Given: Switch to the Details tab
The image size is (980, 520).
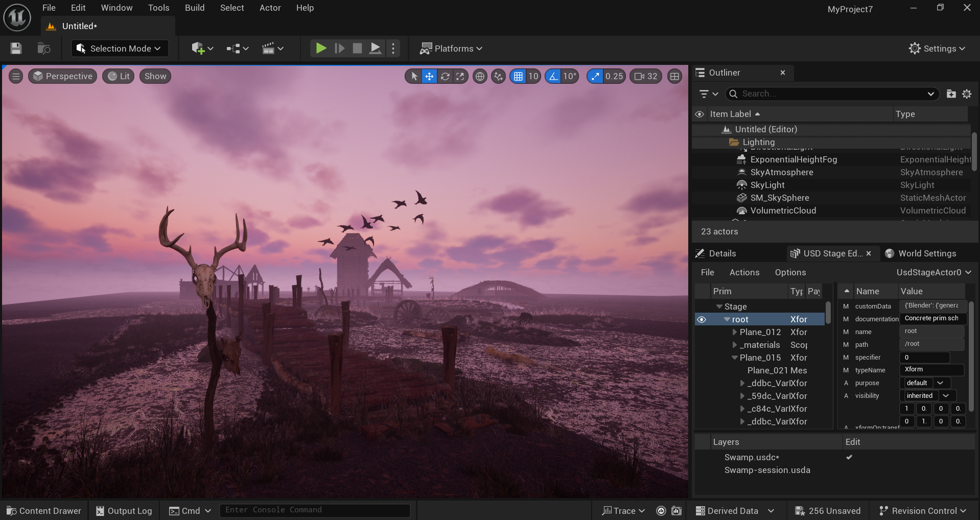Looking at the screenshot, I should click(716, 253).
